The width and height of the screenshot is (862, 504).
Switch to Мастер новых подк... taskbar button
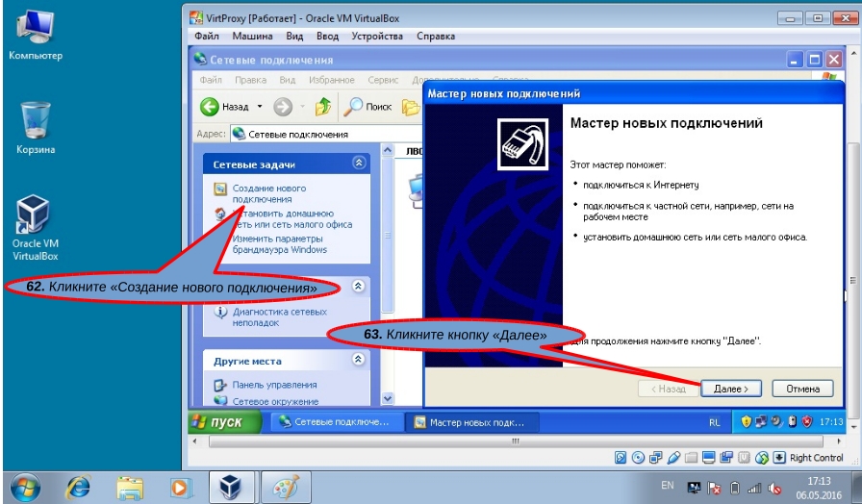[x=471, y=422]
